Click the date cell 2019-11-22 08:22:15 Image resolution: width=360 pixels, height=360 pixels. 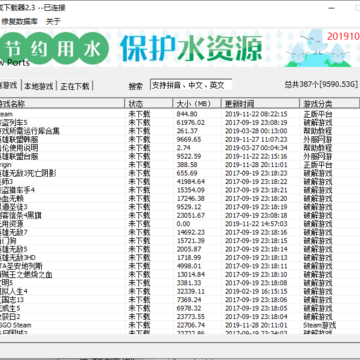(256, 114)
